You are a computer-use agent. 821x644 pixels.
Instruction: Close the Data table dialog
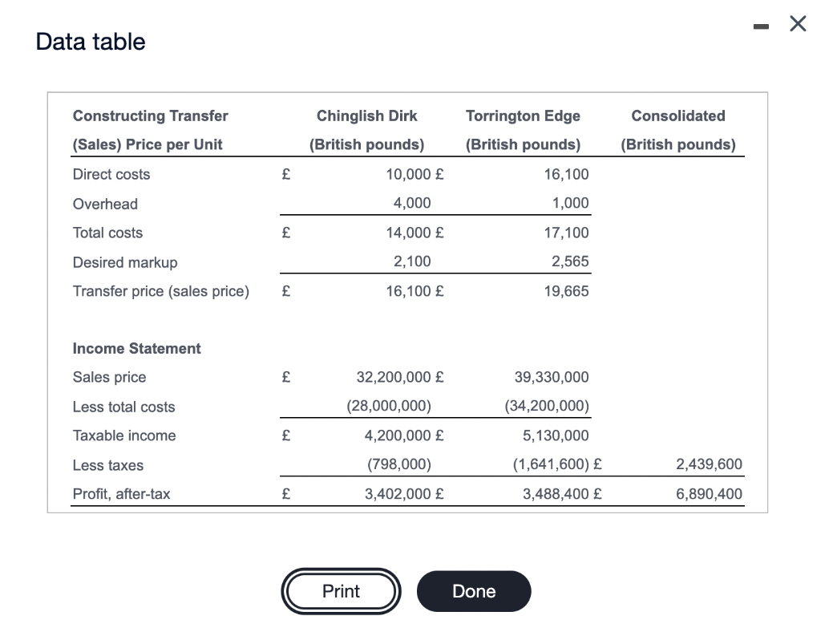[x=798, y=23]
